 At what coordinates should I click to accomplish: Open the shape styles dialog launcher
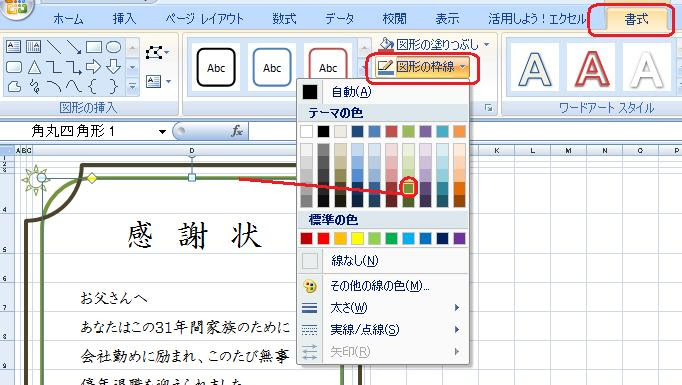(489, 108)
